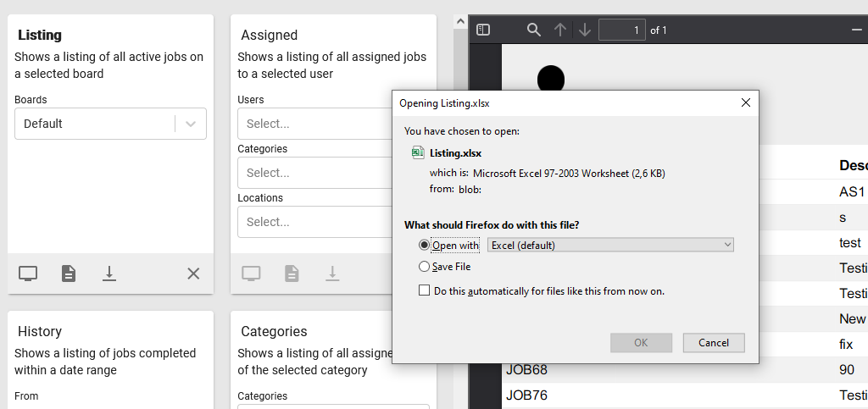The height and width of the screenshot is (409, 868).
Task: Click the Listing card title
Action: click(40, 35)
